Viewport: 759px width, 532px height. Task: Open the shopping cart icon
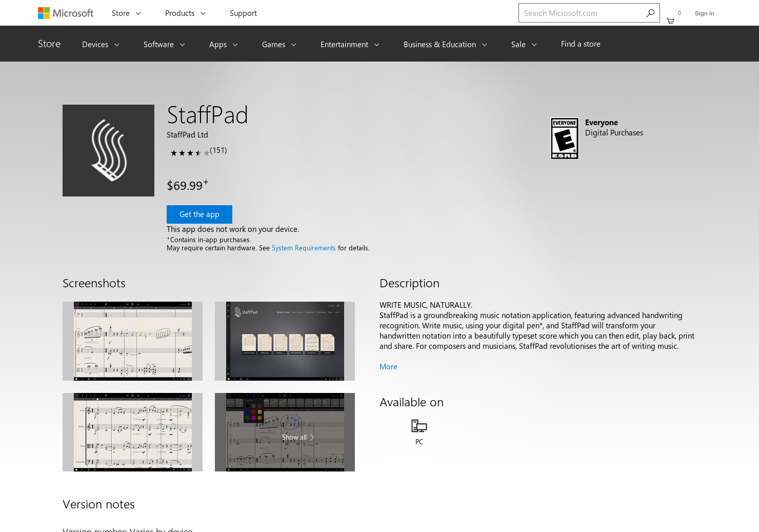click(670, 19)
